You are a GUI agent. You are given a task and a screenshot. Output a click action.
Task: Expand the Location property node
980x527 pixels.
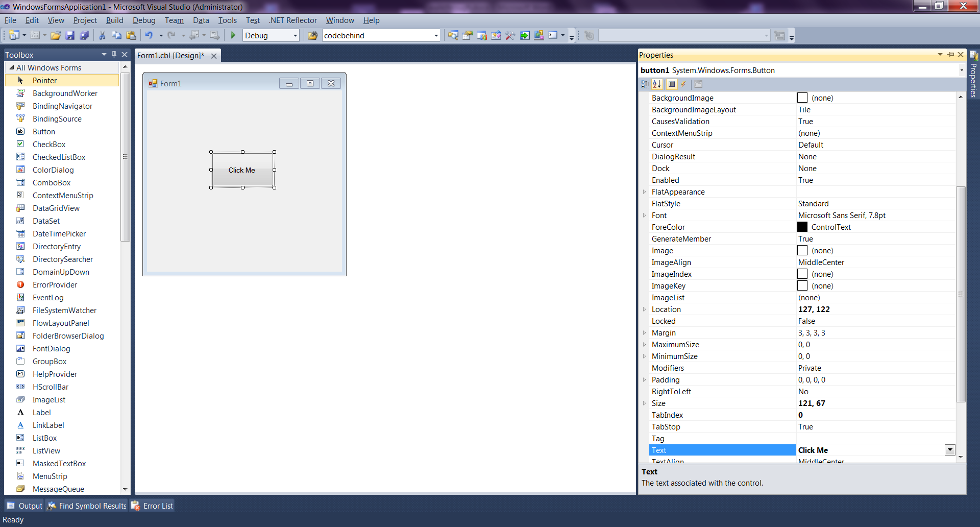645,309
